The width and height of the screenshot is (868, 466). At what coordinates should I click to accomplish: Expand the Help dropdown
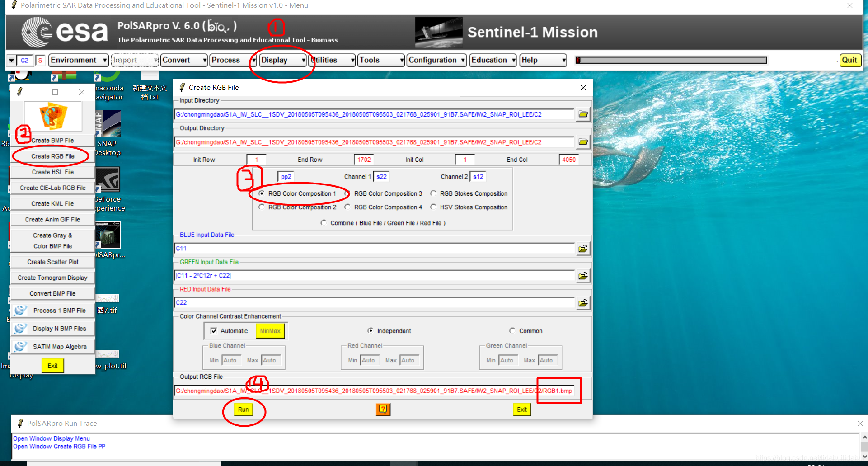click(543, 60)
